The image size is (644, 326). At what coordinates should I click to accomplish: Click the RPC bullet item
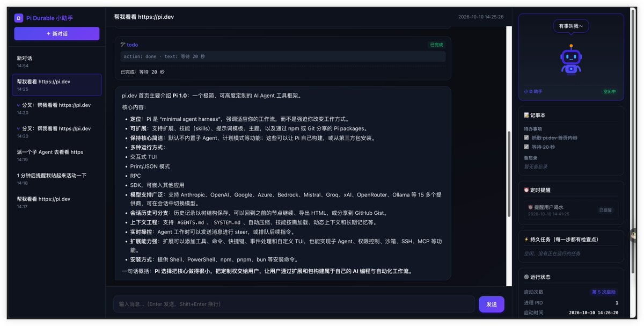(136, 176)
